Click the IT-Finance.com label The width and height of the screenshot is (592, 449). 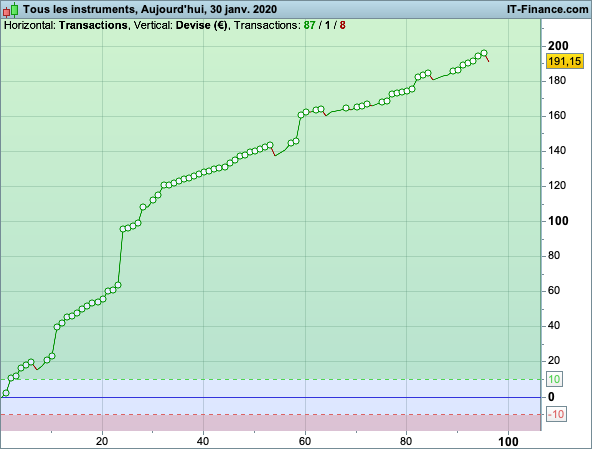coord(547,9)
